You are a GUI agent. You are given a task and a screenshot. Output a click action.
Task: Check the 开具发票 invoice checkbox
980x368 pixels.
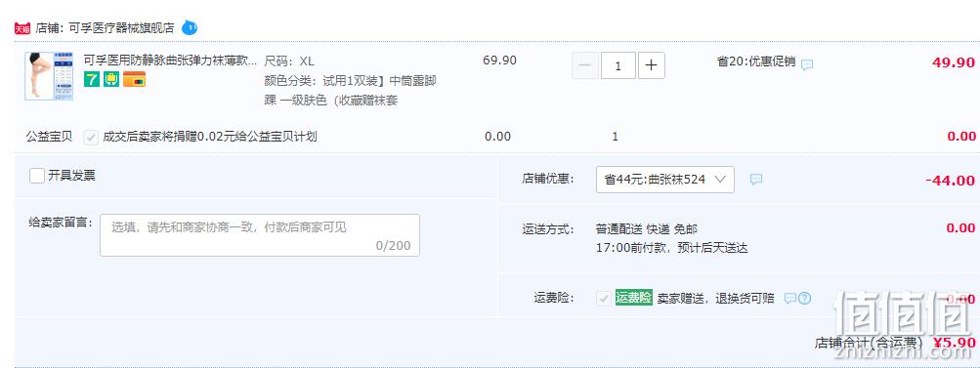(37, 176)
